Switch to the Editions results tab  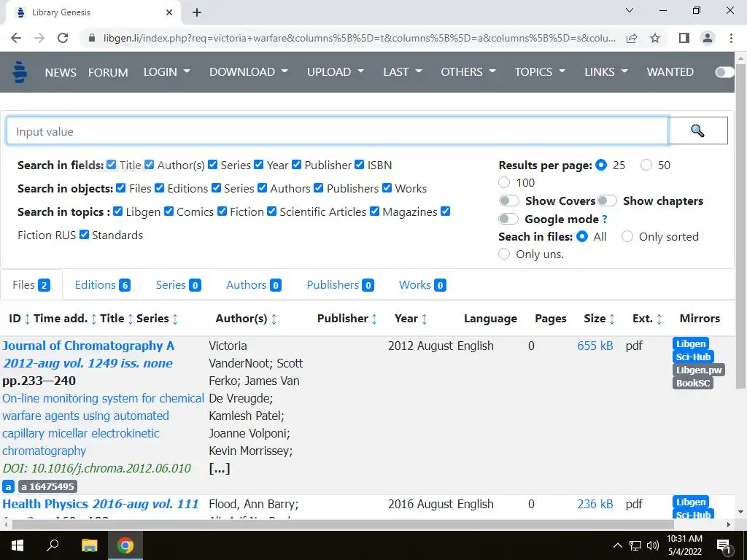(102, 285)
